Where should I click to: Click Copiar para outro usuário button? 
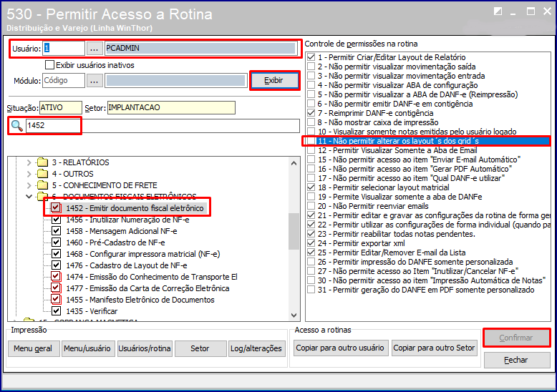point(340,348)
